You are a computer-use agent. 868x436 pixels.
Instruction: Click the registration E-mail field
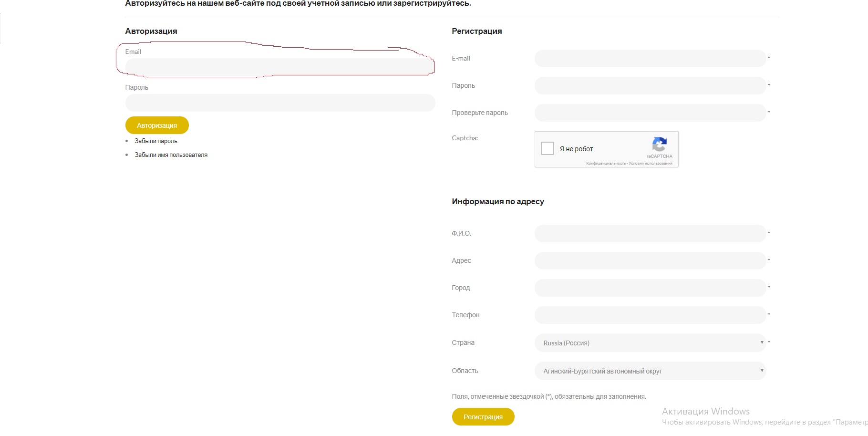(650, 59)
